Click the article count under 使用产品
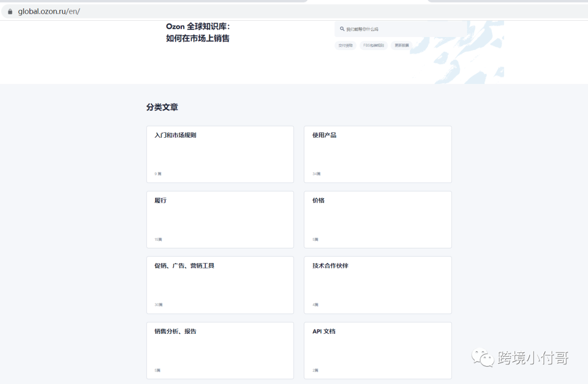The image size is (588, 384). pyautogui.click(x=316, y=174)
